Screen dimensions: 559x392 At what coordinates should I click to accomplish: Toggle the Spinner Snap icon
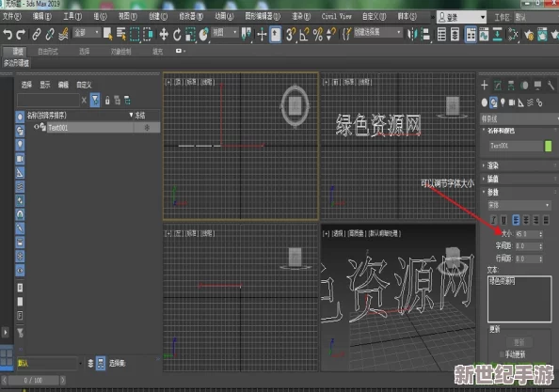click(x=331, y=35)
